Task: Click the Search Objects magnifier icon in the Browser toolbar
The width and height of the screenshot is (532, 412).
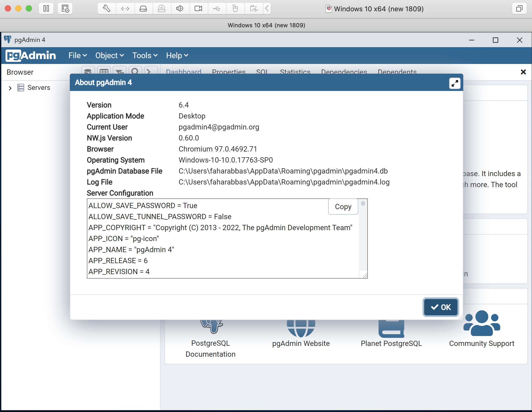Action: pyautogui.click(x=135, y=71)
